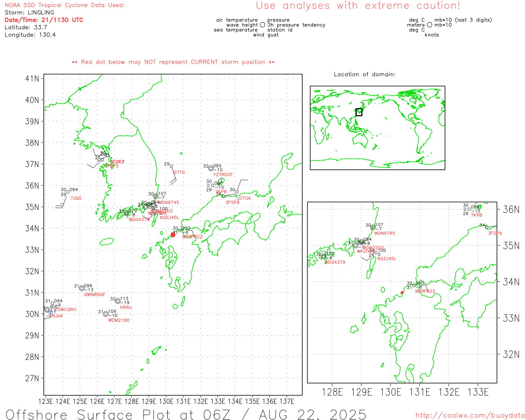The height and width of the screenshot is (420, 525).
Task: Select station label VRJA4
Action: coord(56,316)
